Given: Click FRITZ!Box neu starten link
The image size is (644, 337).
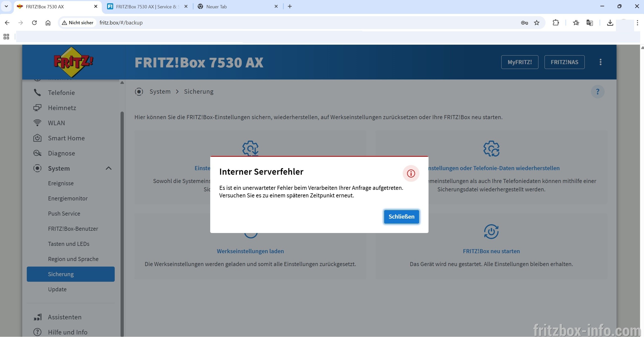Looking at the screenshot, I should coord(491,251).
